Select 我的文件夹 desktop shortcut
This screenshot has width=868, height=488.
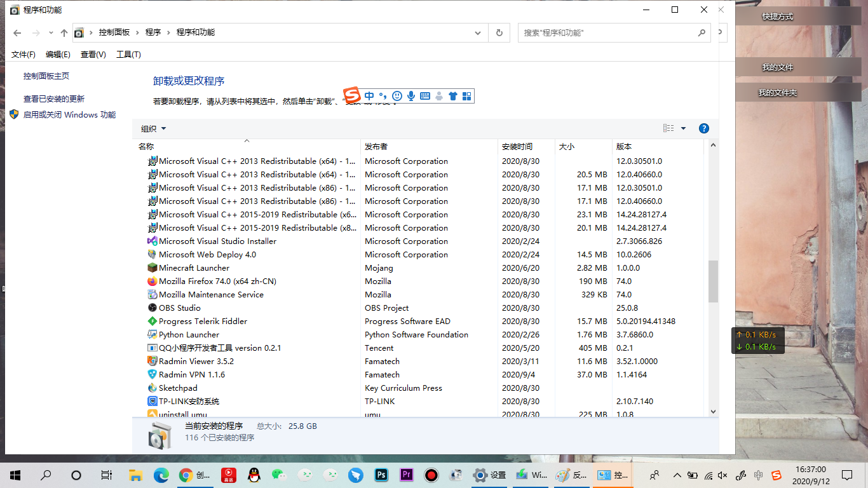click(x=778, y=93)
